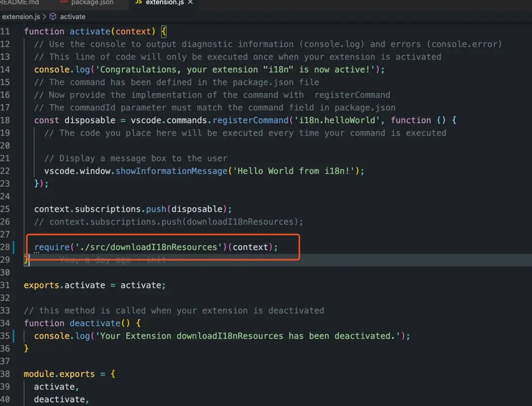The width and height of the screenshot is (532, 406).
Task: Click 'const disposable' on line 18
Action: [75, 121]
